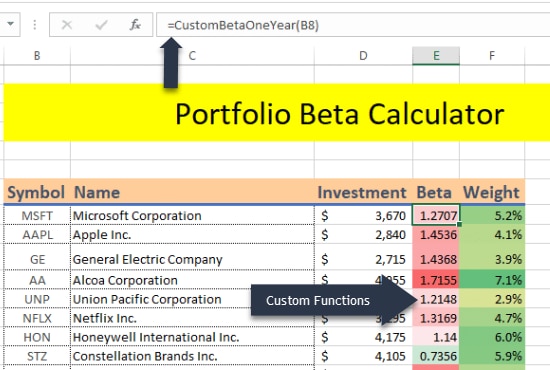Select column E header
Screen dimensions: 550x370
point(436,56)
